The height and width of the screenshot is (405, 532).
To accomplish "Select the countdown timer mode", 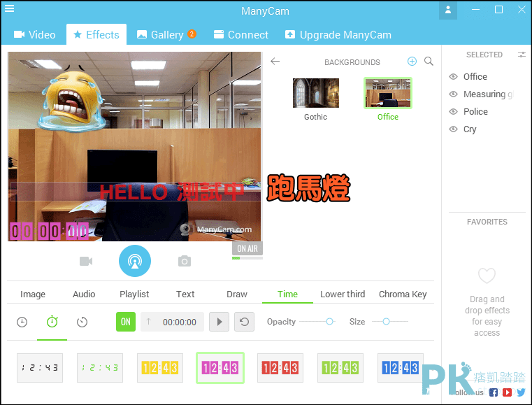I will pyautogui.click(x=82, y=322).
